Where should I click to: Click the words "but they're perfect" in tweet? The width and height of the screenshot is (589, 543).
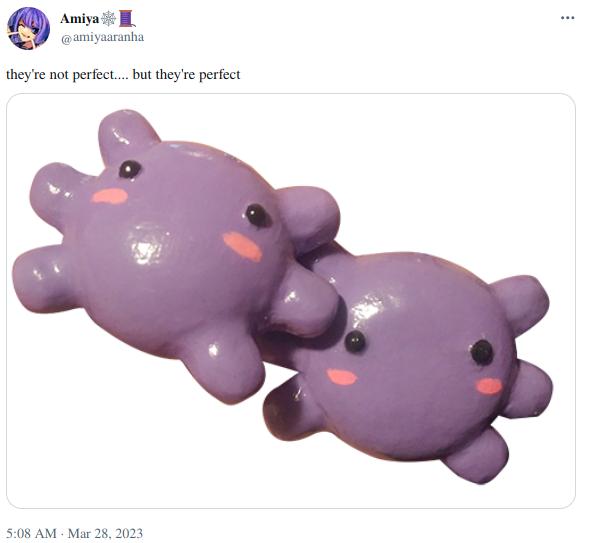point(186,74)
